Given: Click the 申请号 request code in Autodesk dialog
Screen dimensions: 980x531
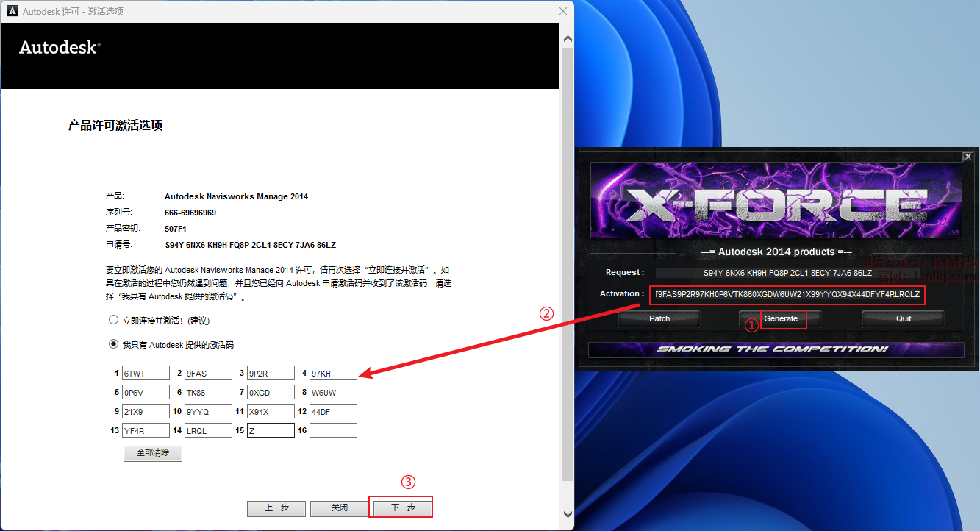Looking at the screenshot, I should point(250,245).
